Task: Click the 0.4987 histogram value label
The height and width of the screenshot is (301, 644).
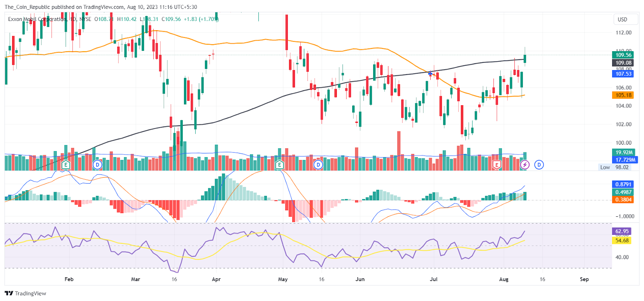Action: click(623, 192)
